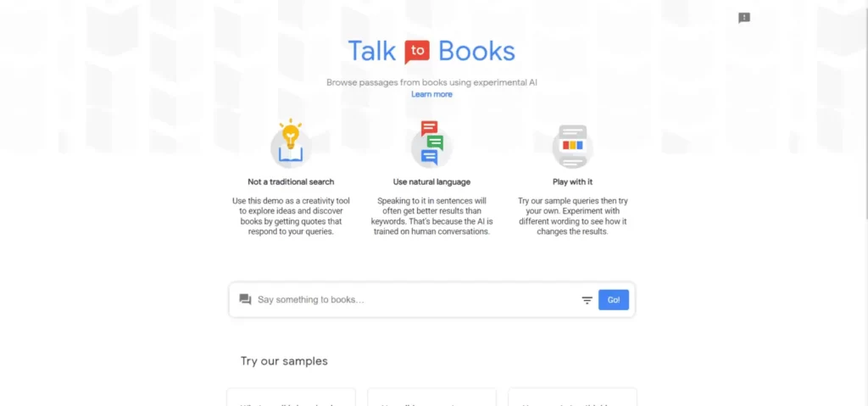Open the third sample query card

(x=572, y=398)
